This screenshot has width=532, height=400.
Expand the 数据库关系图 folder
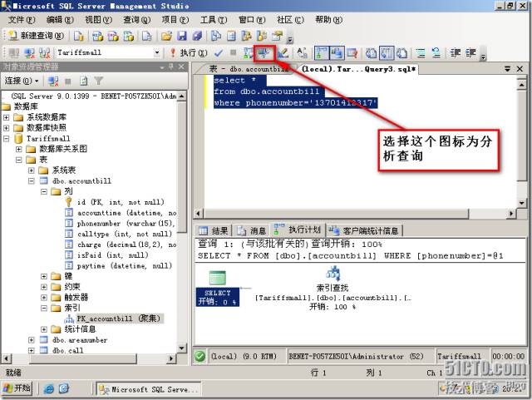[x=19, y=149]
